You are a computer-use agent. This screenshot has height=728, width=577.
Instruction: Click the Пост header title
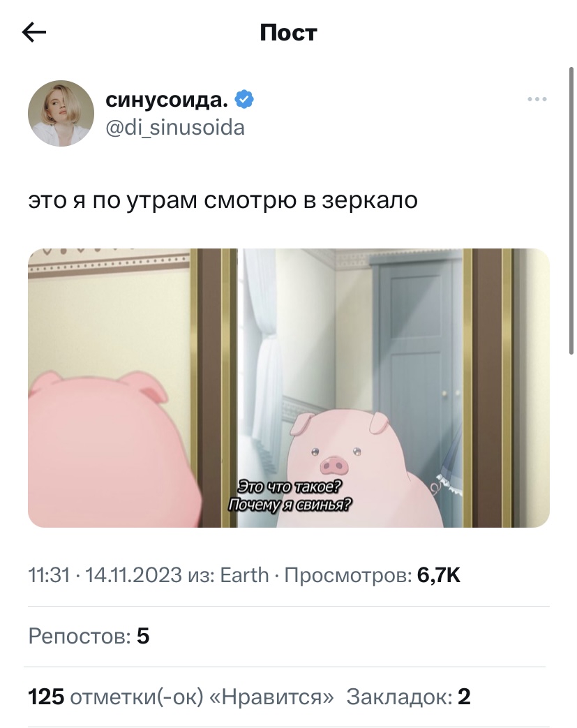click(x=288, y=33)
